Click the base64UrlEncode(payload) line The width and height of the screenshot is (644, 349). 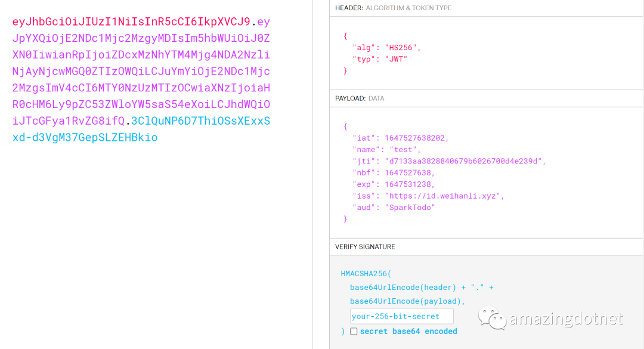(407, 301)
